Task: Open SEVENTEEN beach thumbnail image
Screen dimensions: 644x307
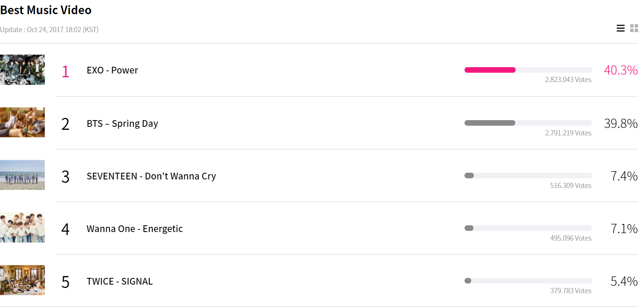Action: 22,175
